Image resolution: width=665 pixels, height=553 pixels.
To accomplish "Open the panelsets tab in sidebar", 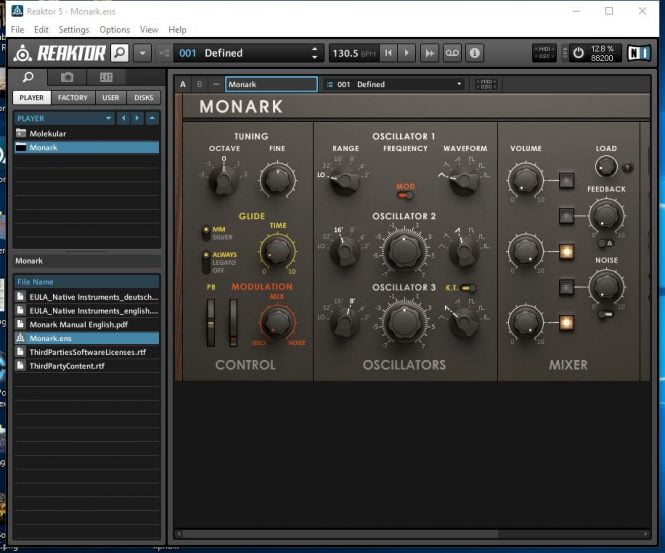I will (x=106, y=77).
